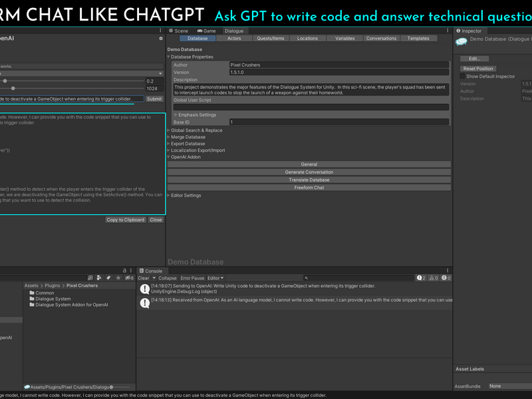Open the Templates tab
532x399 pixels.
click(x=418, y=39)
